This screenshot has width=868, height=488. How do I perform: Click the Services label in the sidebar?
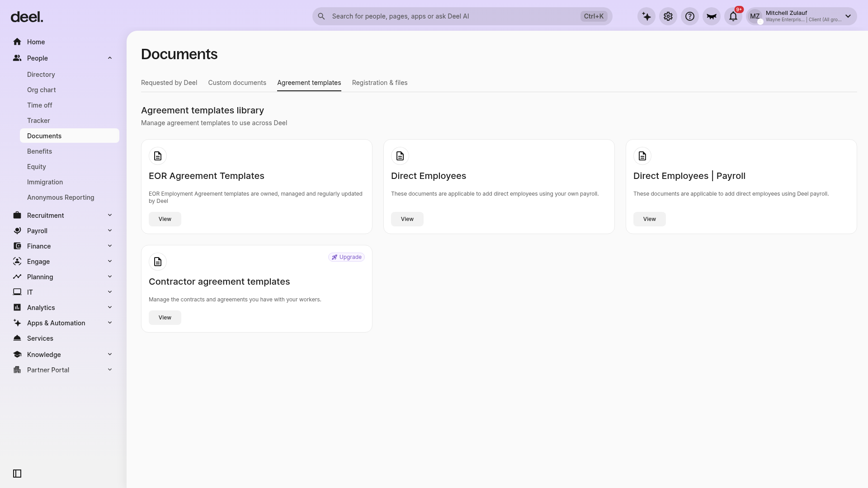(x=40, y=338)
